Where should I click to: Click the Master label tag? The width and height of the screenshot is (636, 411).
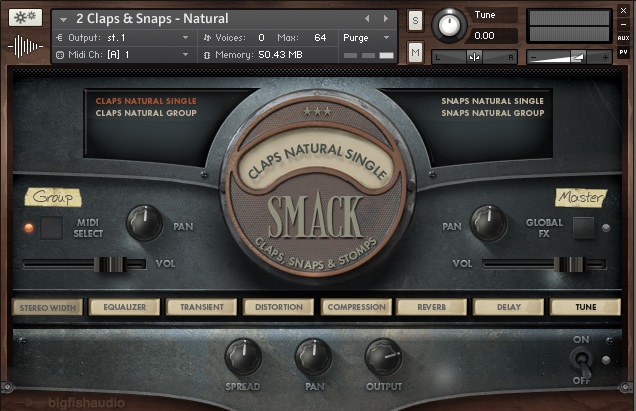click(x=580, y=198)
